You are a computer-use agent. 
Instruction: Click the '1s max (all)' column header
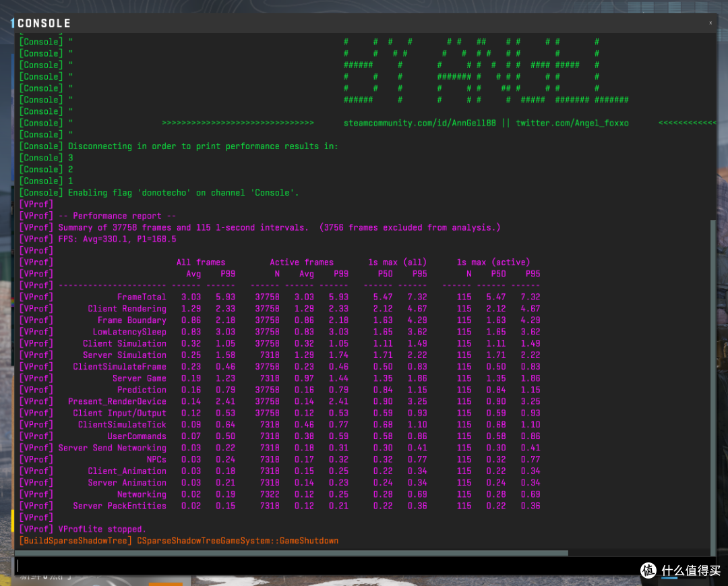coord(398,262)
